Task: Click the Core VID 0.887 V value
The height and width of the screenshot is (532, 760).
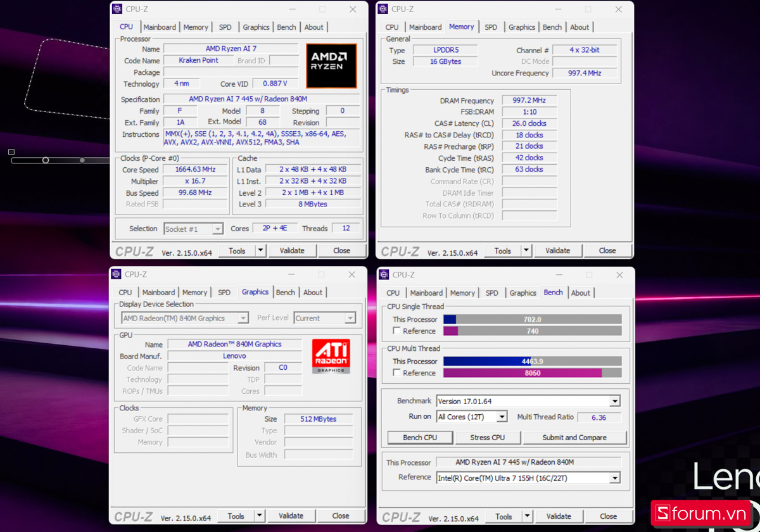Action: click(275, 84)
